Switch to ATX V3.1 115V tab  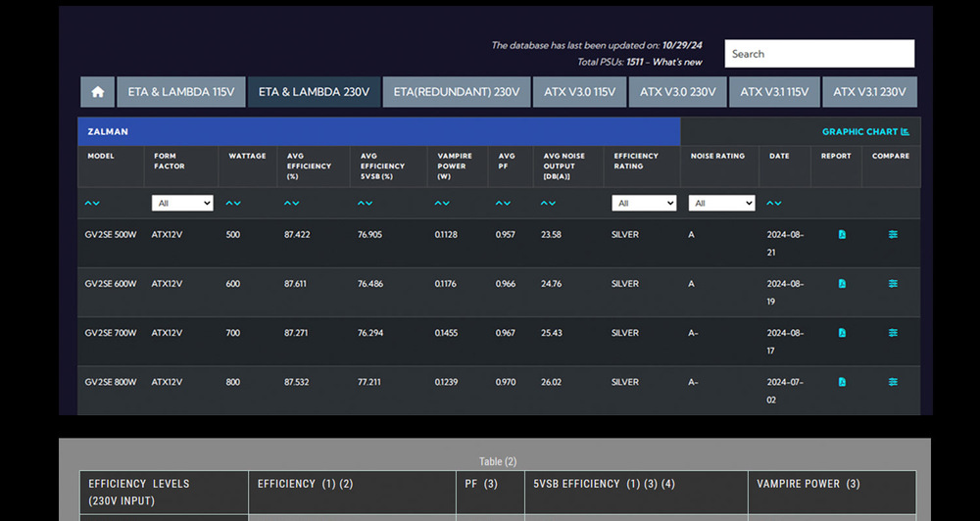tap(774, 92)
